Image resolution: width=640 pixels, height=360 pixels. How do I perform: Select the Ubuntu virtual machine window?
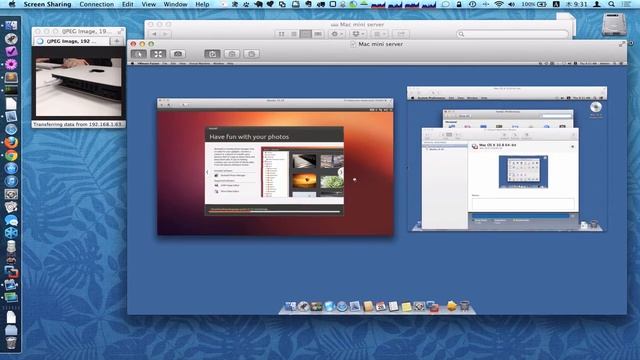(x=275, y=167)
